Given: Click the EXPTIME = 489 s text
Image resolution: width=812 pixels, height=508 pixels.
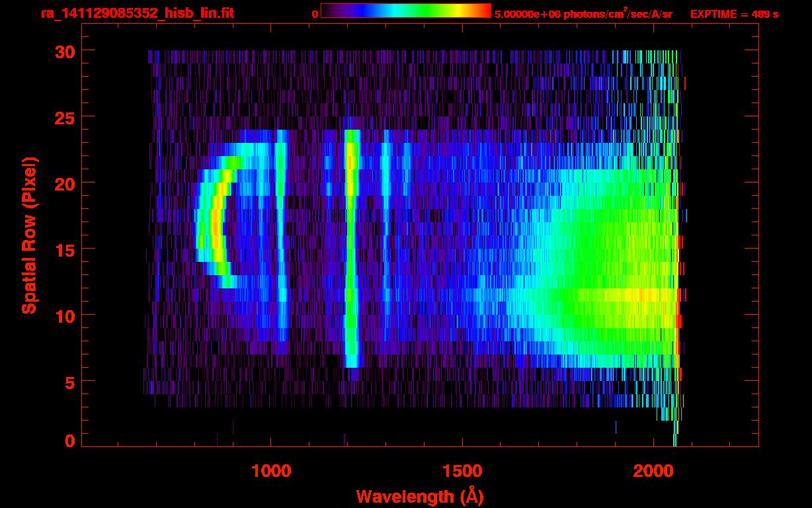Looking at the screenshot, I should pyautogui.click(x=734, y=14).
